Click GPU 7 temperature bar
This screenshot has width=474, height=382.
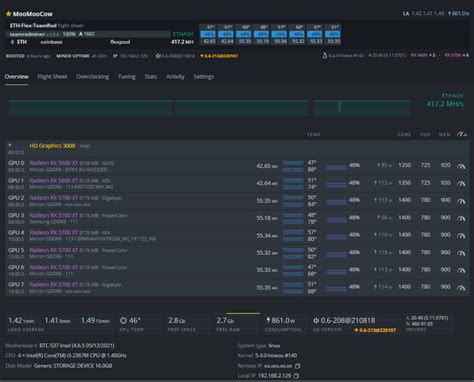(x=293, y=288)
